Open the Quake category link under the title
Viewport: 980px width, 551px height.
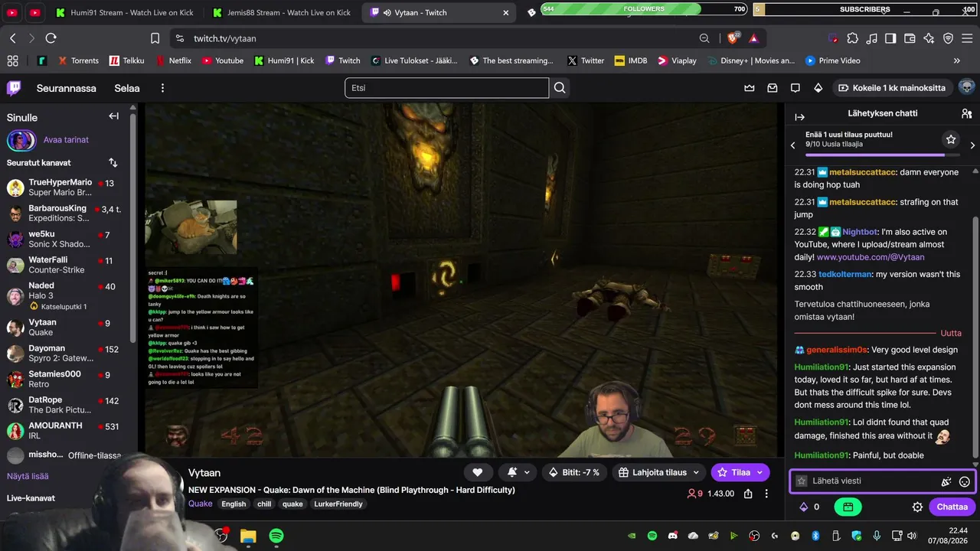[201, 504]
